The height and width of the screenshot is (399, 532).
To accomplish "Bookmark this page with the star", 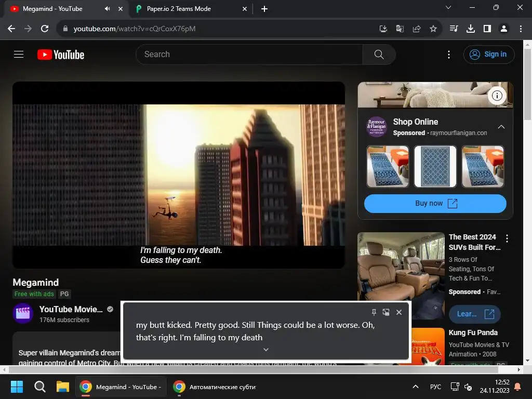I will pyautogui.click(x=433, y=29).
